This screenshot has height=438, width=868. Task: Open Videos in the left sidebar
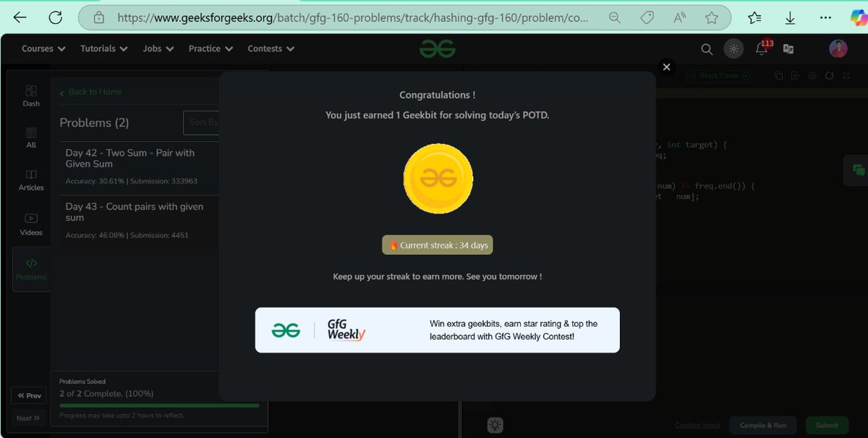coord(31,224)
